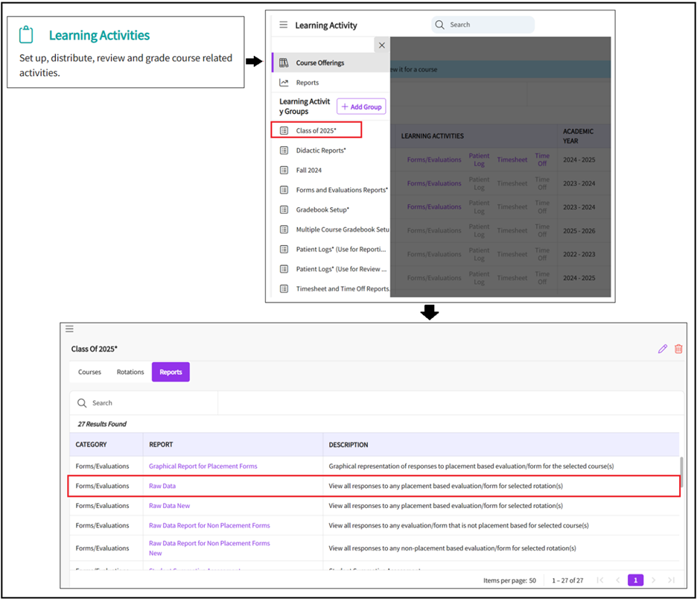The width and height of the screenshot is (700, 602).
Task: Open the Raw Data report link
Action: click(x=162, y=486)
